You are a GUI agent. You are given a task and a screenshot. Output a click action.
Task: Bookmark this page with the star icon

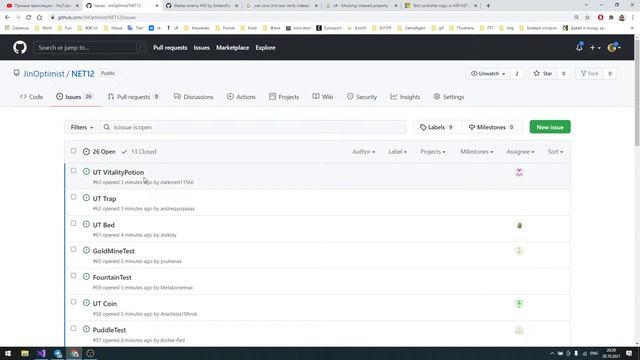click(x=587, y=18)
